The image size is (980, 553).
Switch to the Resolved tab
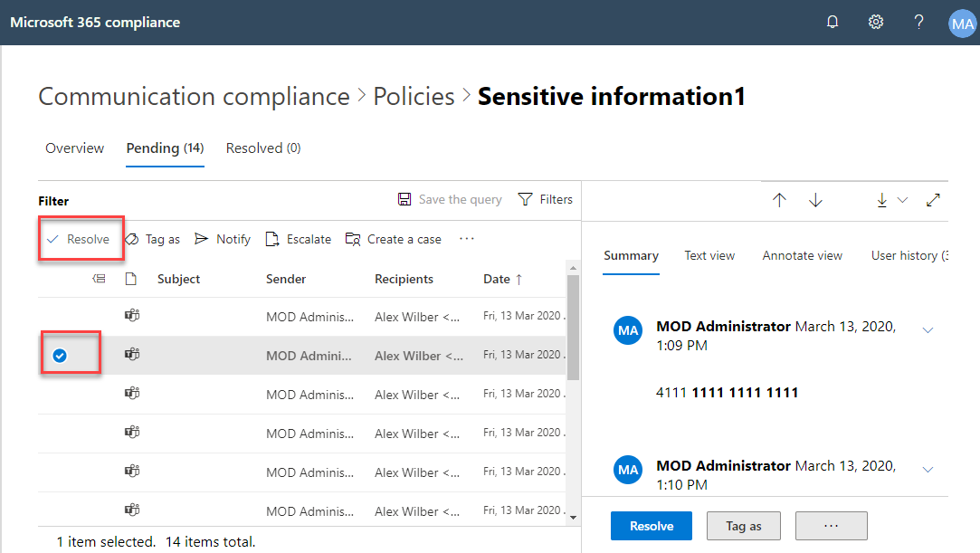262,148
